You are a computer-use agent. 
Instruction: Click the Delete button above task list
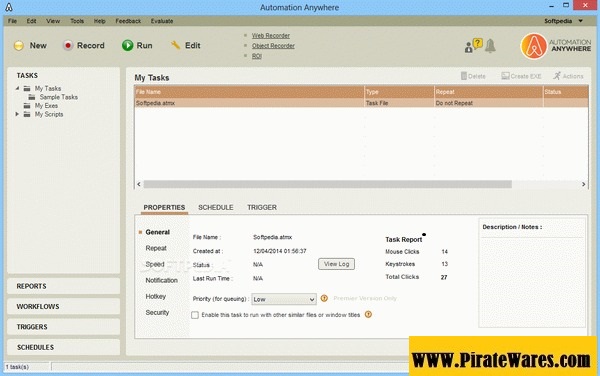pyautogui.click(x=473, y=76)
